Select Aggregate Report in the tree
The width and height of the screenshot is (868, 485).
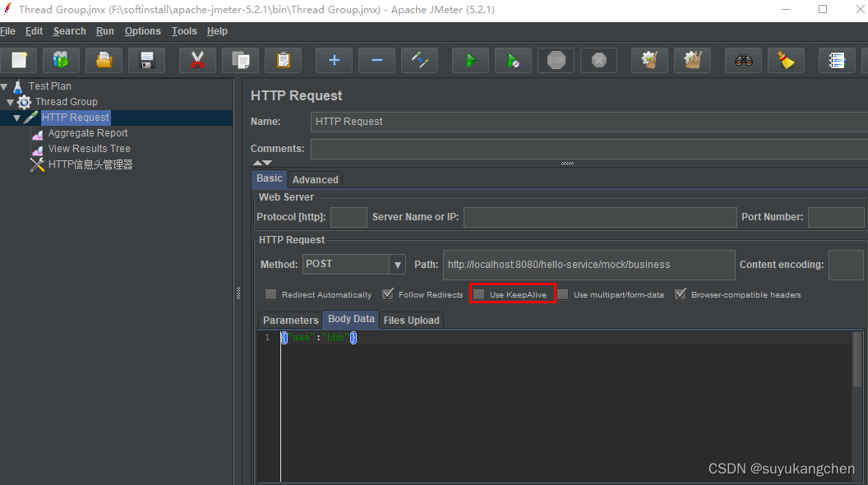[x=87, y=133]
